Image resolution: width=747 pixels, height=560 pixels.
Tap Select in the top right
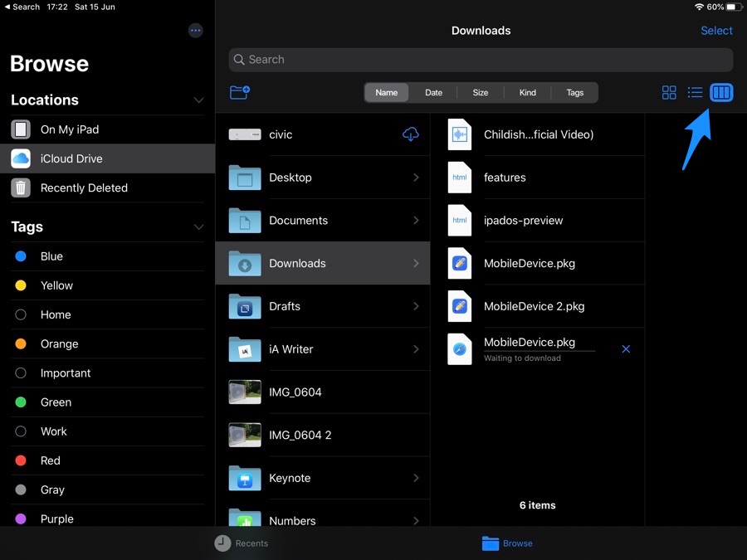[x=716, y=31]
